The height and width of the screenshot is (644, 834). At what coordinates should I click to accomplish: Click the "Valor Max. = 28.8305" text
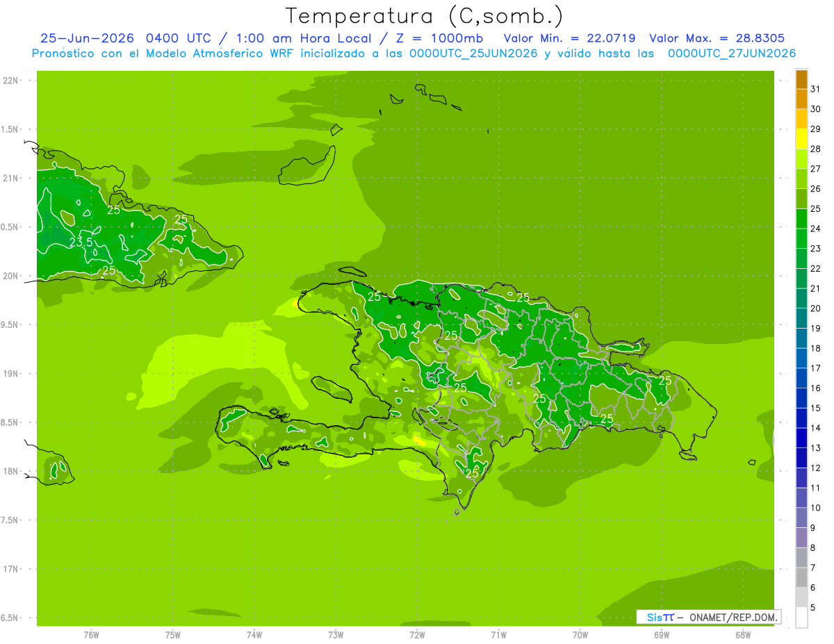click(x=717, y=38)
